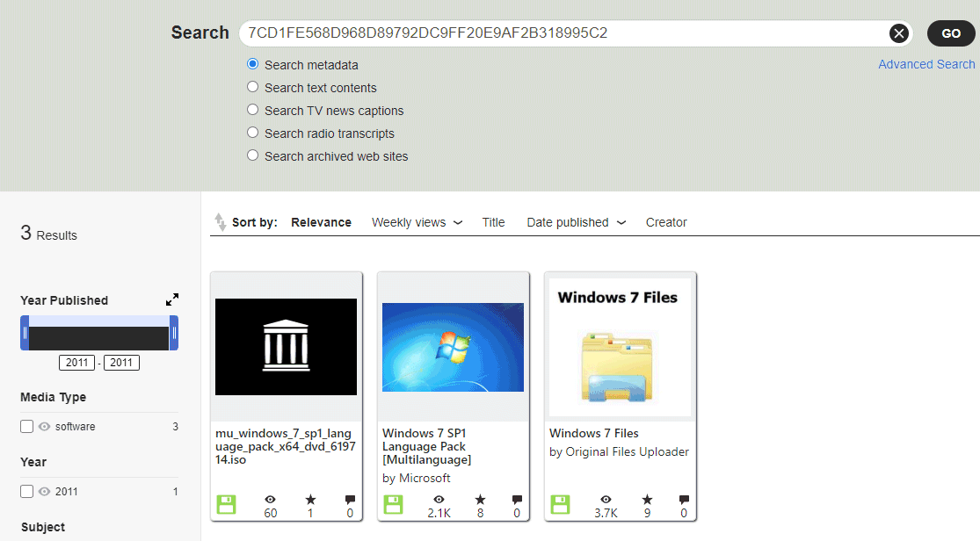Grab the left handle of year slider

(x=25, y=333)
